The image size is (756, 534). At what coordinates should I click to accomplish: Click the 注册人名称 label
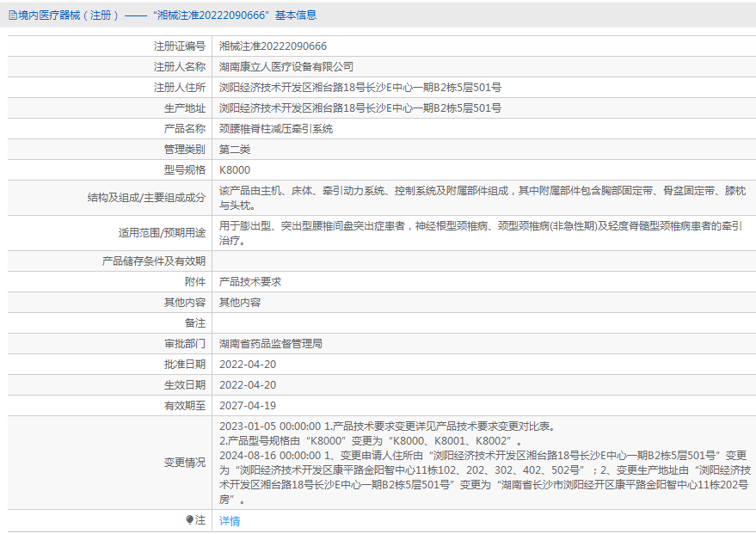[180, 67]
